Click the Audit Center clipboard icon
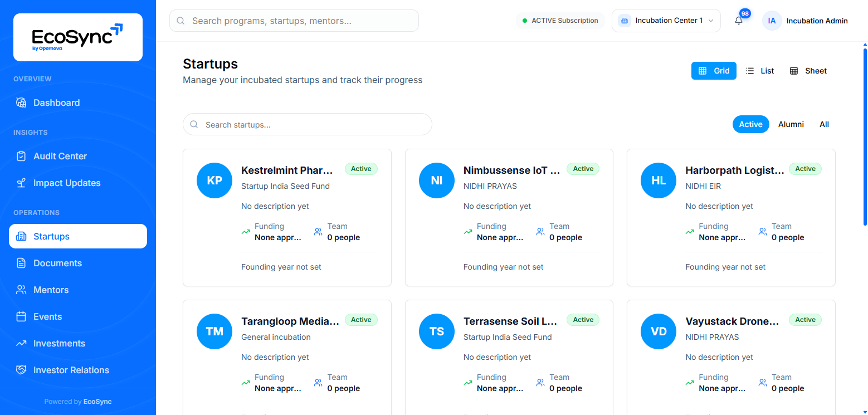This screenshot has height=415, width=868. click(x=21, y=156)
